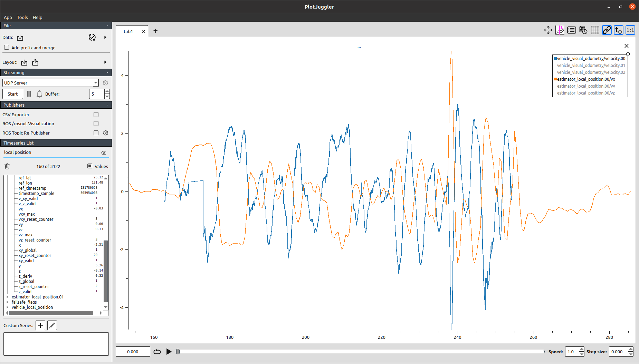Viewport: 639px width, 364px height.
Task: Enable the CSV Exporter checkbox
Action: tap(96, 115)
